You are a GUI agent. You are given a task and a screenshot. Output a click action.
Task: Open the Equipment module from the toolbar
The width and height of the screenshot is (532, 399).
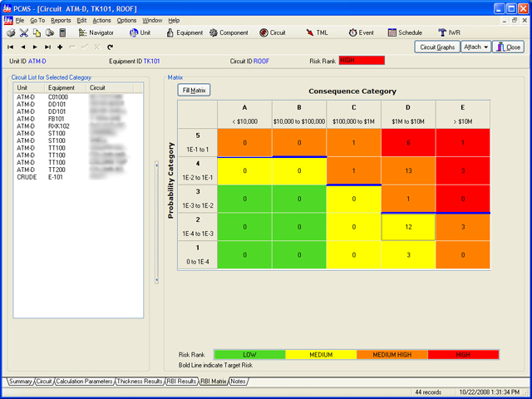[x=185, y=33]
